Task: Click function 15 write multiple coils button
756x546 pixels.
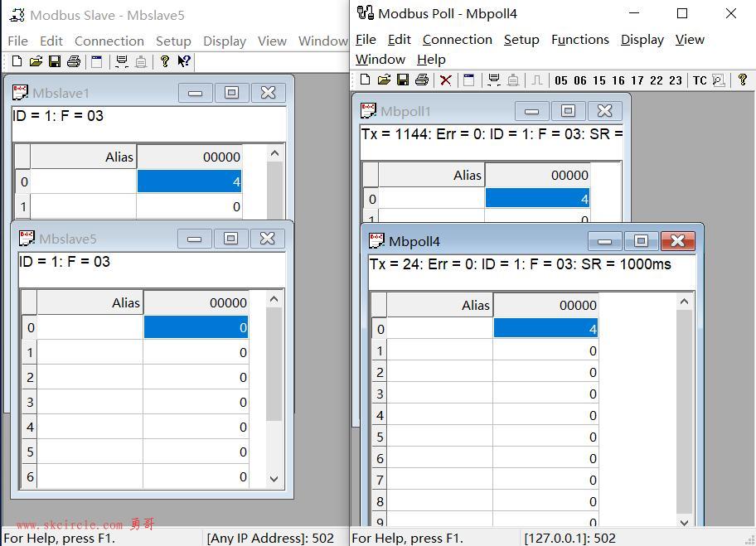Action: coord(599,80)
